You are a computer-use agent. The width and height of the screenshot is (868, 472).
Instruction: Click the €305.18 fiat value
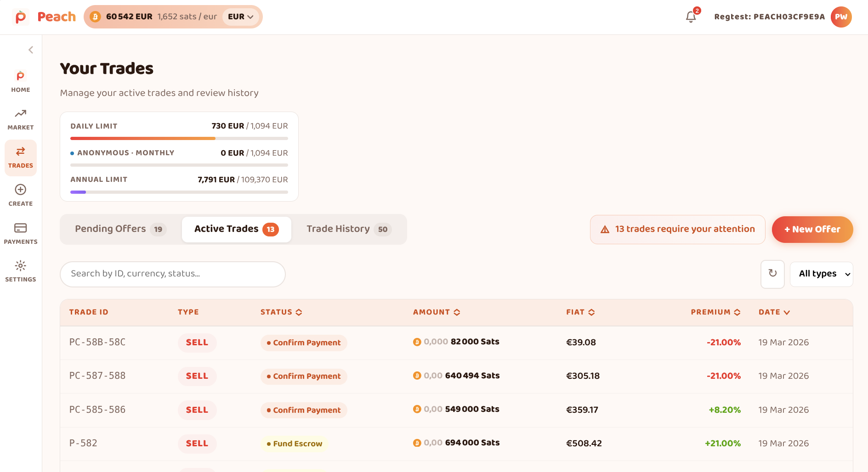pyautogui.click(x=583, y=376)
